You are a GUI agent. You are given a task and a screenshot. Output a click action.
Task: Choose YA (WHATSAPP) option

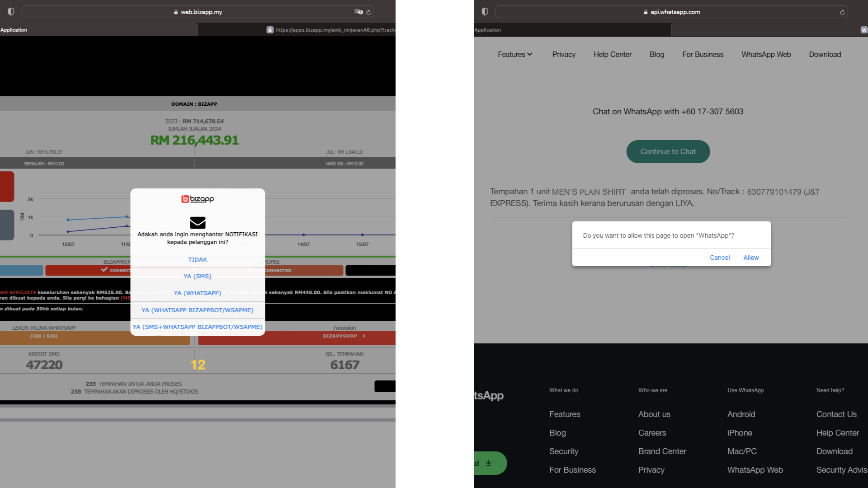198,293
